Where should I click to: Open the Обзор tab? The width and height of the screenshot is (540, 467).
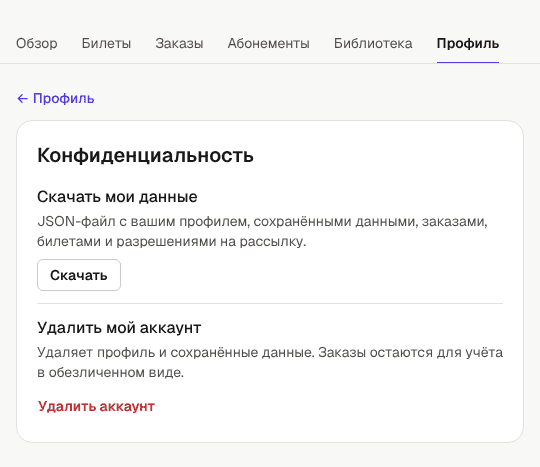coord(37,43)
